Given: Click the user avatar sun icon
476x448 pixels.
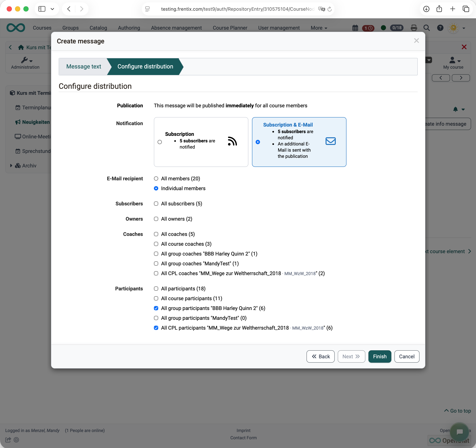Looking at the screenshot, I should pyautogui.click(x=453, y=28).
